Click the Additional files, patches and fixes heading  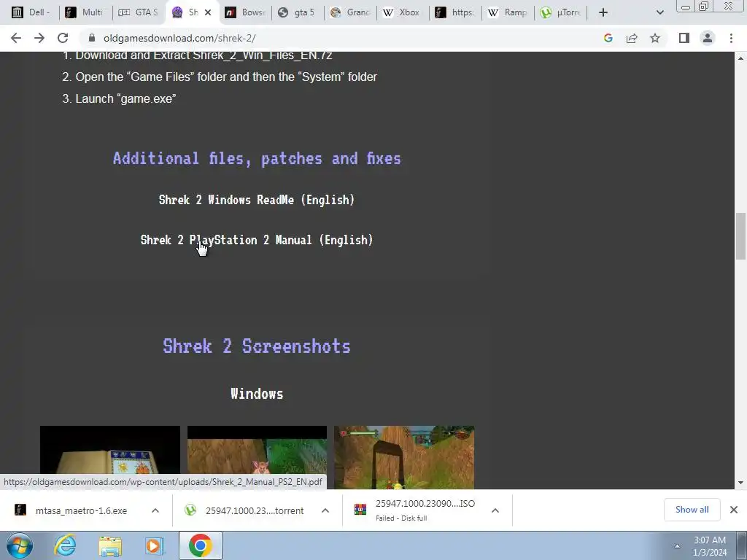click(x=257, y=158)
